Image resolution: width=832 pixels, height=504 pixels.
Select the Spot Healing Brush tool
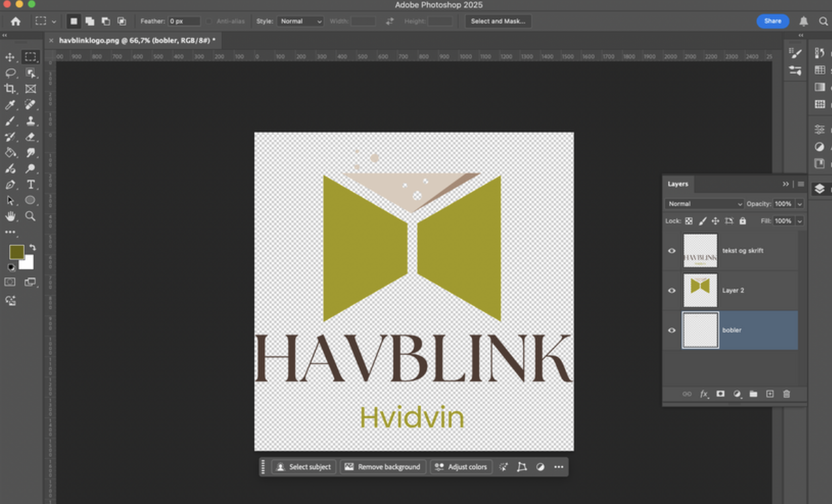click(30, 105)
